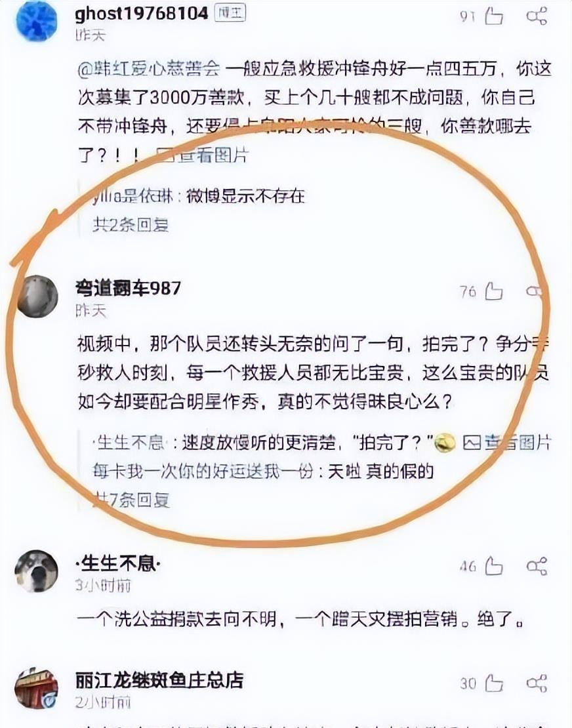This screenshot has height=728, width=572.
Task: Open username ghost19768104
Action: click(x=142, y=14)
